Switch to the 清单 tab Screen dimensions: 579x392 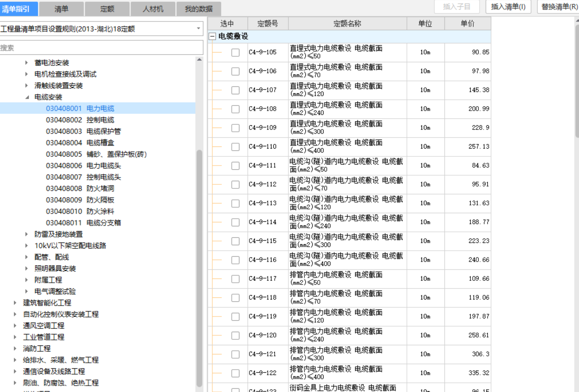pyautogui.click(x=61, y=9)
